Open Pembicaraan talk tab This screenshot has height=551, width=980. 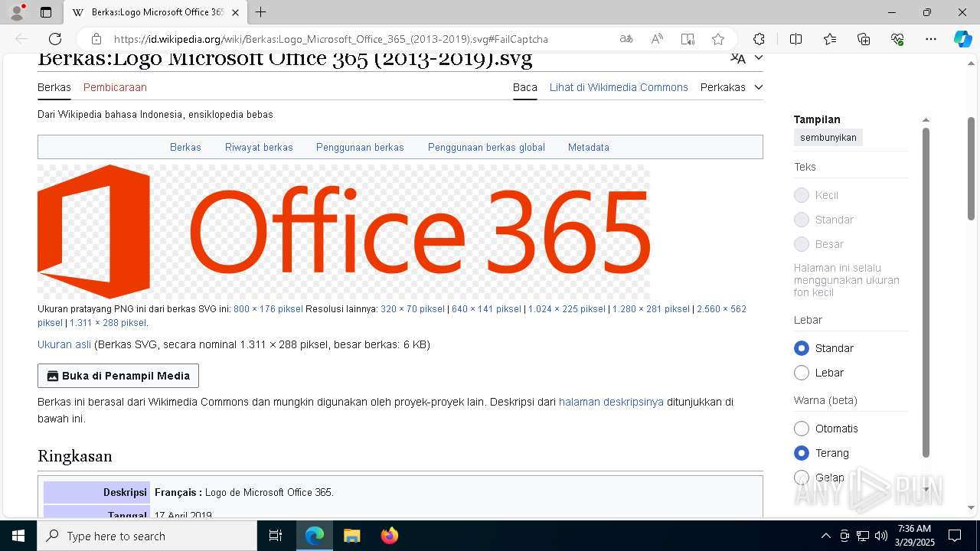point(115,87)
